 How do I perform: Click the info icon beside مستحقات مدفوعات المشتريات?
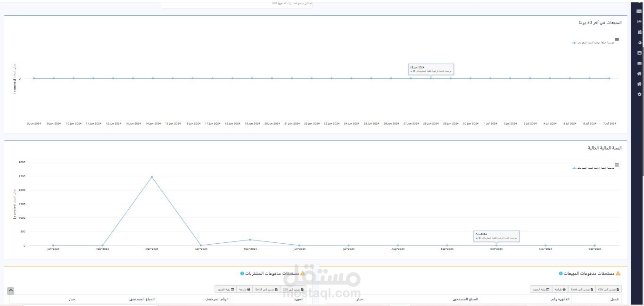coord(242,273)
